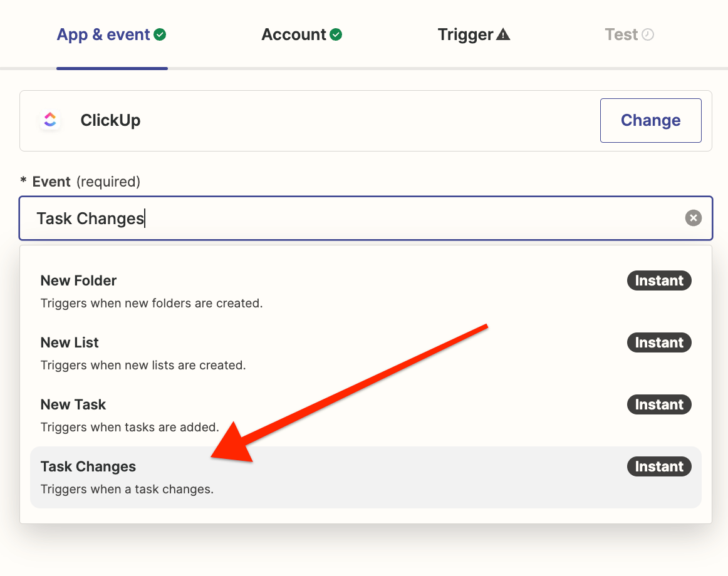Click the green checkmark next to Account

[x=336, y=35]
